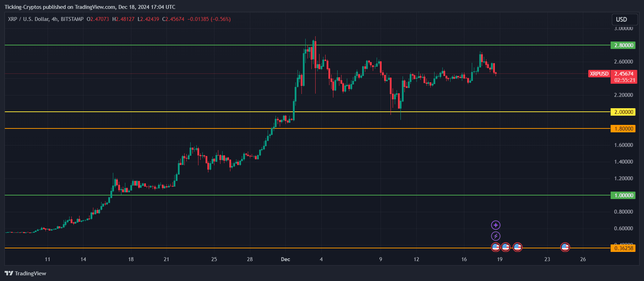Click the date 26 on time axis

click(x=583, y=259)
